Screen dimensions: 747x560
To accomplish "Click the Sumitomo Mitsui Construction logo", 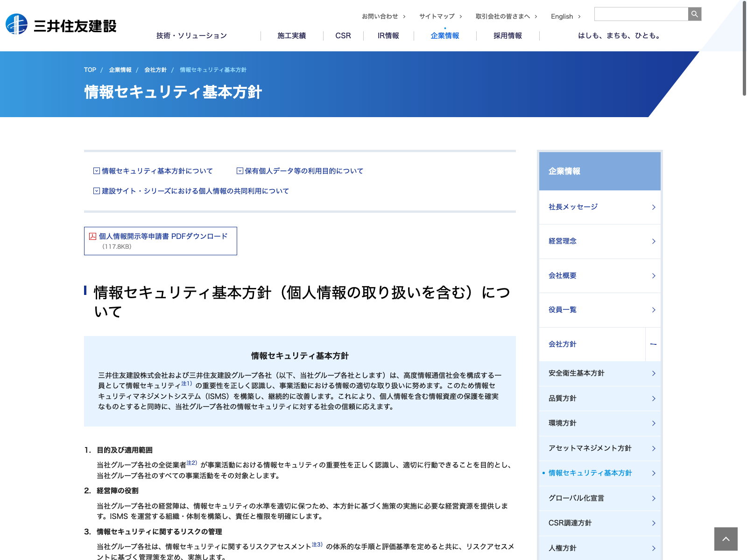I will pyautogui.click(x=61, y=25).
